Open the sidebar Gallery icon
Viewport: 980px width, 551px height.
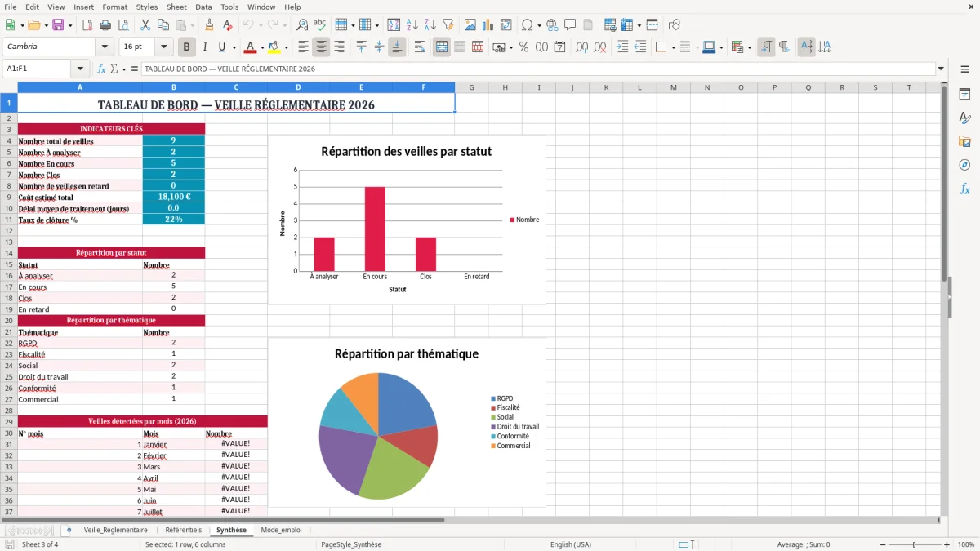(x=964, y=141)
